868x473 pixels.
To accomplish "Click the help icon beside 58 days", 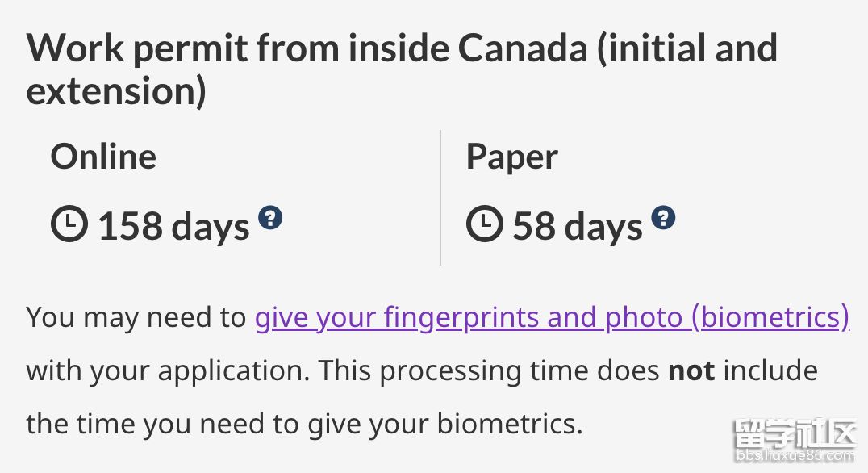I will (x=663, y=218).
